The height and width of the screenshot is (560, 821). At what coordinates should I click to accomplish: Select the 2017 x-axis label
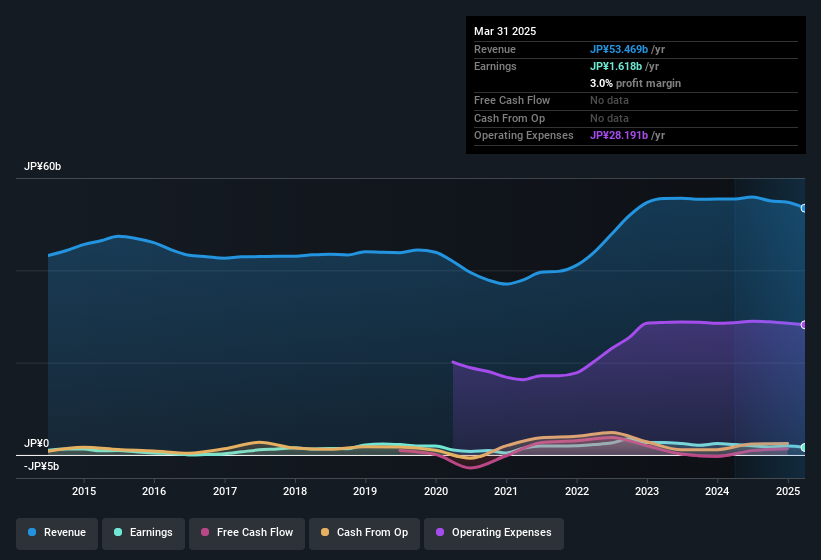pos(225,491)
